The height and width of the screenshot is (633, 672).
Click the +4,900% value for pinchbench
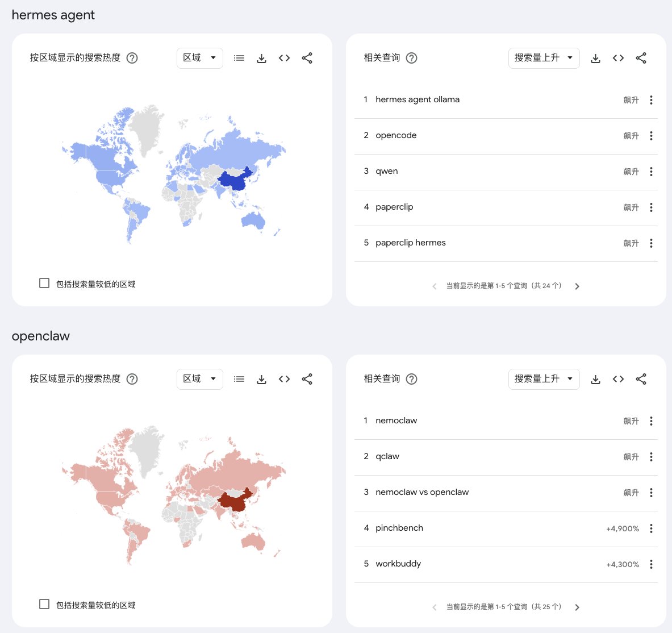point(622,529)
